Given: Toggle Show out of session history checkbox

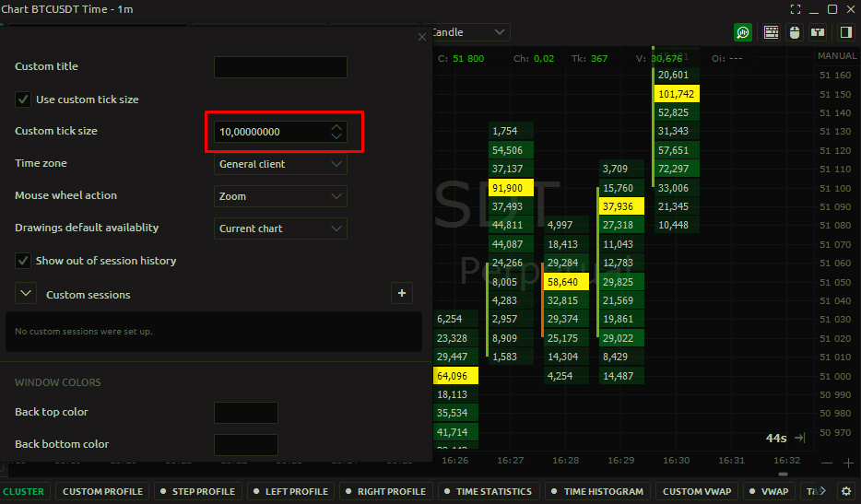Looking at the screenshot, I should pos(23,261).
